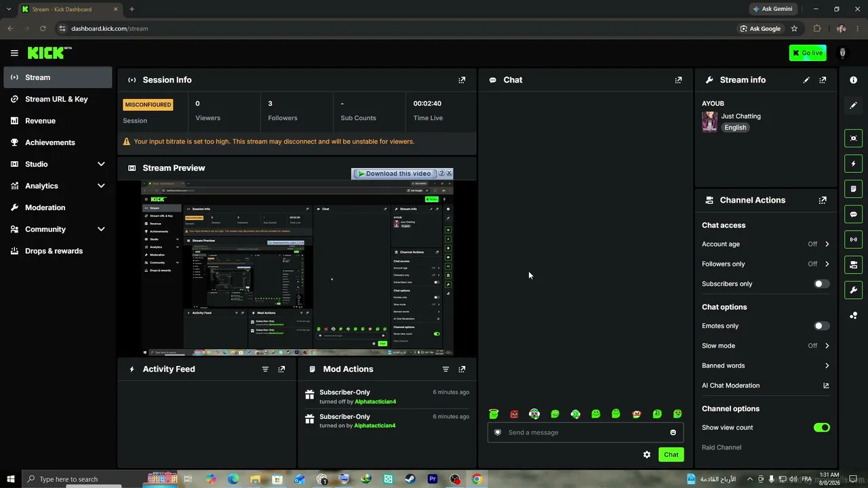
Task: Open Slow mode options
Action: (x=766, y=346)
